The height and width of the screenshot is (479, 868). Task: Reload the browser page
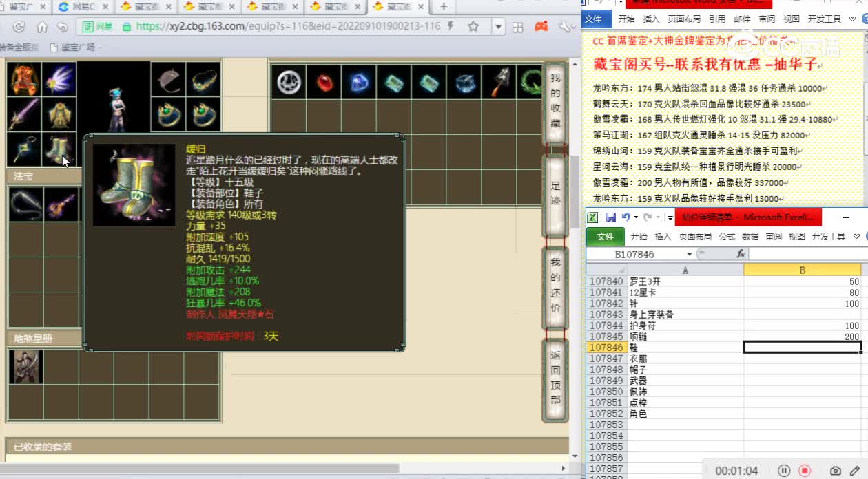pos(19,27)
